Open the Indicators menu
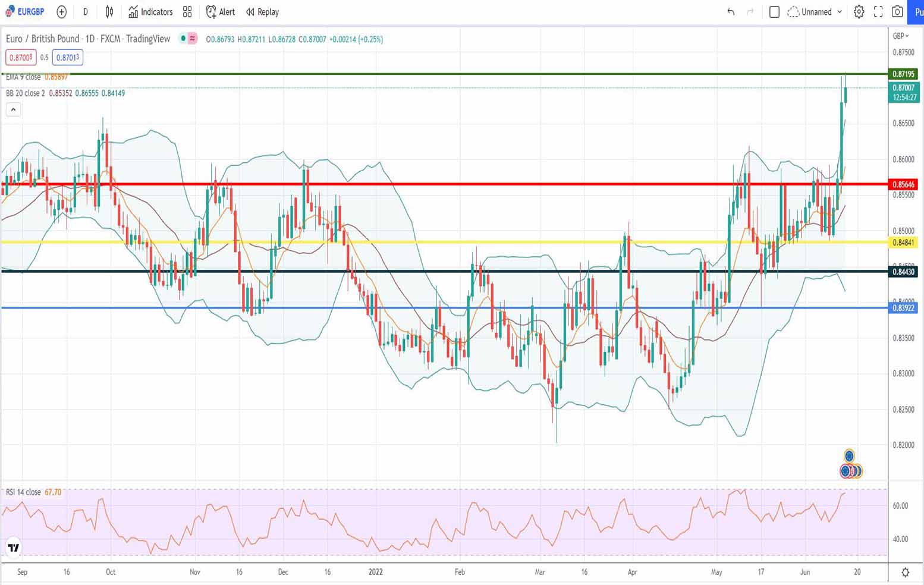Image resolution: width=924 pixels, height=585 pixels. pos(150,12)
